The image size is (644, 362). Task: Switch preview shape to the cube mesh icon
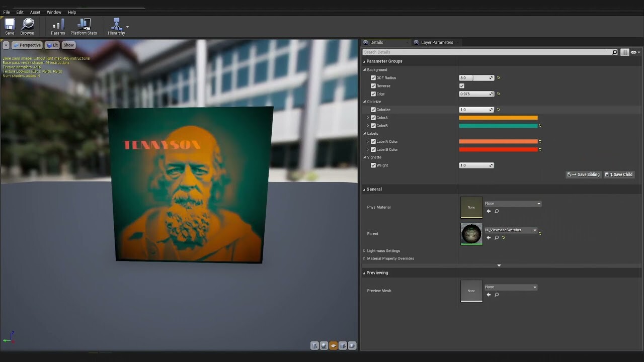pyautogui.click(x=343, y=345)
